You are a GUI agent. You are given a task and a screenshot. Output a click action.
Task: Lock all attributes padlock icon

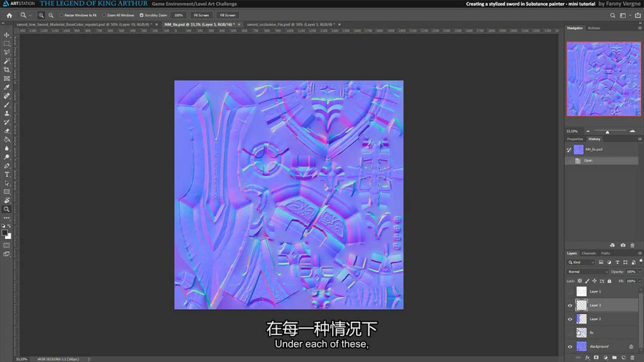[x=609, y=281]
